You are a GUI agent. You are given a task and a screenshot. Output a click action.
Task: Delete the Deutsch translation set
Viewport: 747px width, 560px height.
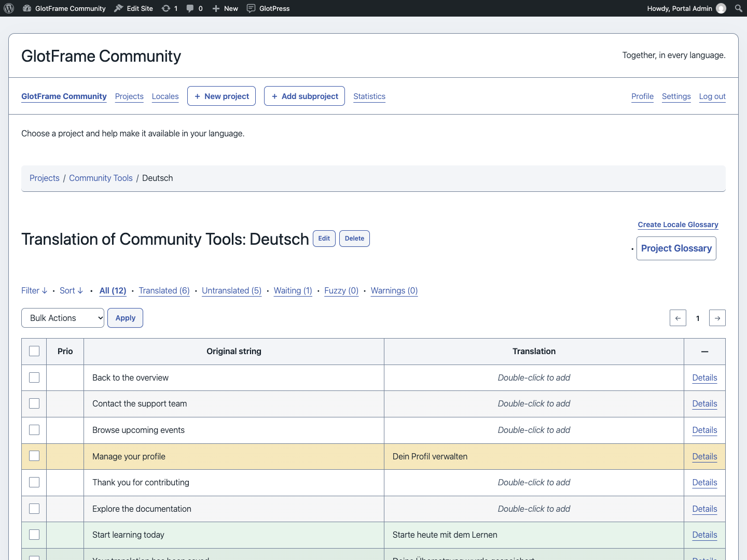click(354, 239)
